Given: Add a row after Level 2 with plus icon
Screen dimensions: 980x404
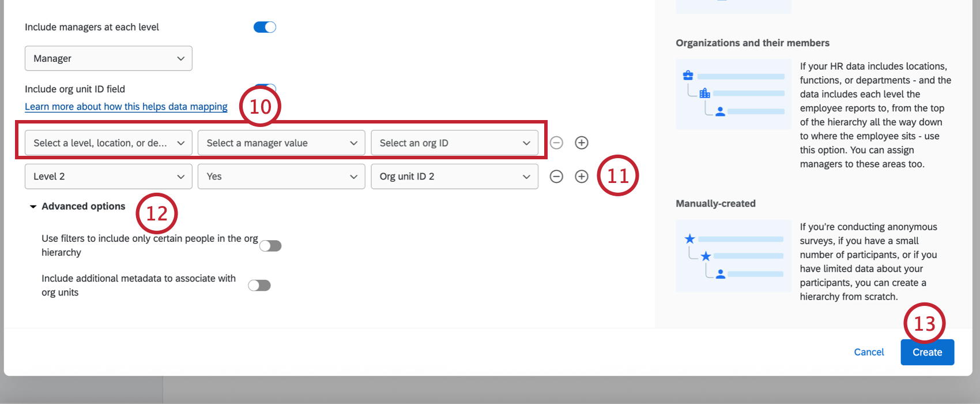Looking at the screenshot, I should (x=582, y=177).
